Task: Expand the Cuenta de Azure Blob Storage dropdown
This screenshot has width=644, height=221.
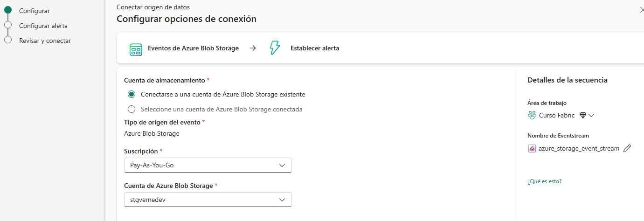Action: 208,200
